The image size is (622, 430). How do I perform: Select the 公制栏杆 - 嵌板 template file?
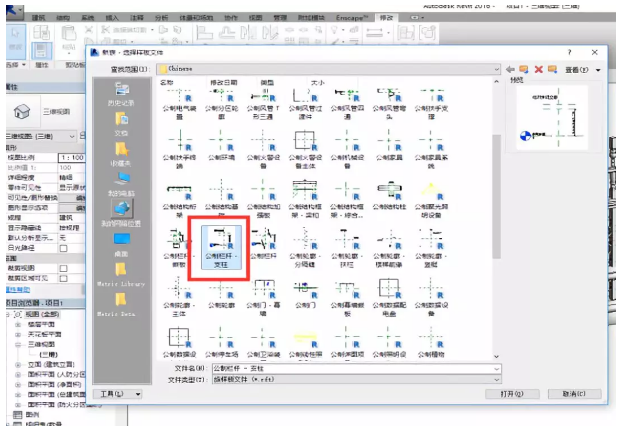[x=179, y=248]
